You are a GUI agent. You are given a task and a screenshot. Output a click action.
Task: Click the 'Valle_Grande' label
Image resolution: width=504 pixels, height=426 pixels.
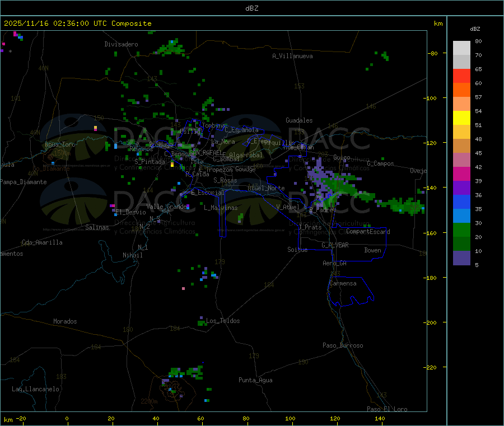tap(167, 206)
